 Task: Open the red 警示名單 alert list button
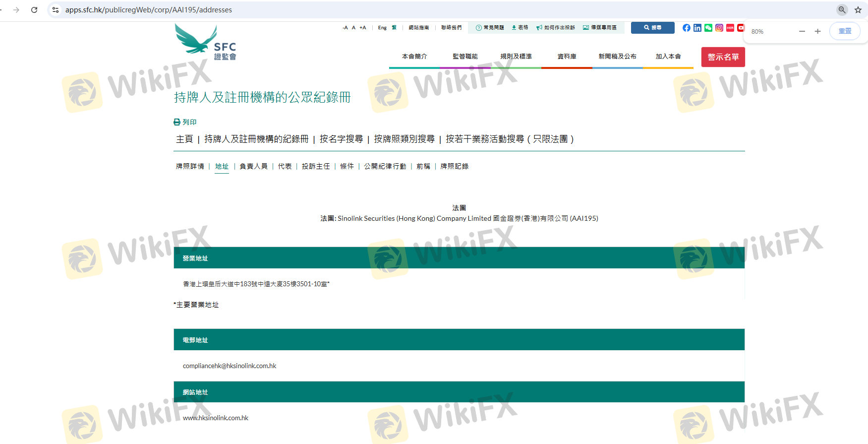pos(723,57)
